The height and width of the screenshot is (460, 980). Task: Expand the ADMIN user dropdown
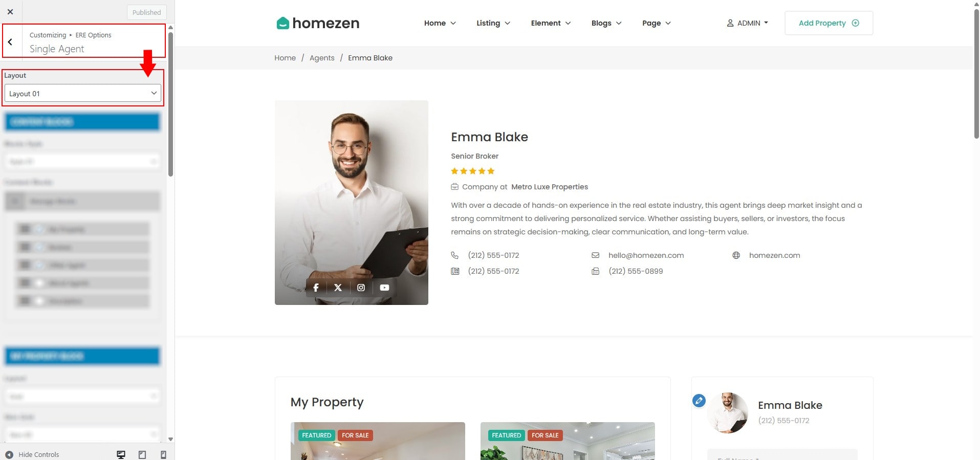coord(748,23)
